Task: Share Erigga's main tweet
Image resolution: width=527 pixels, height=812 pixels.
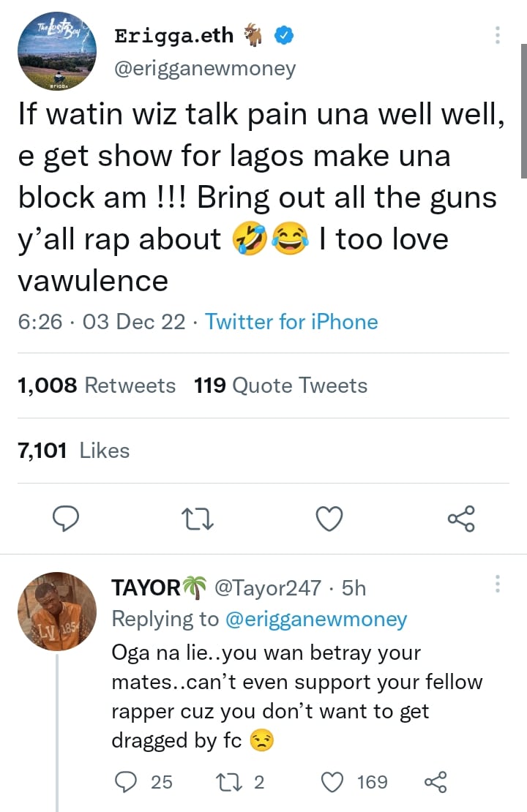Action: (x=461, y=519)
